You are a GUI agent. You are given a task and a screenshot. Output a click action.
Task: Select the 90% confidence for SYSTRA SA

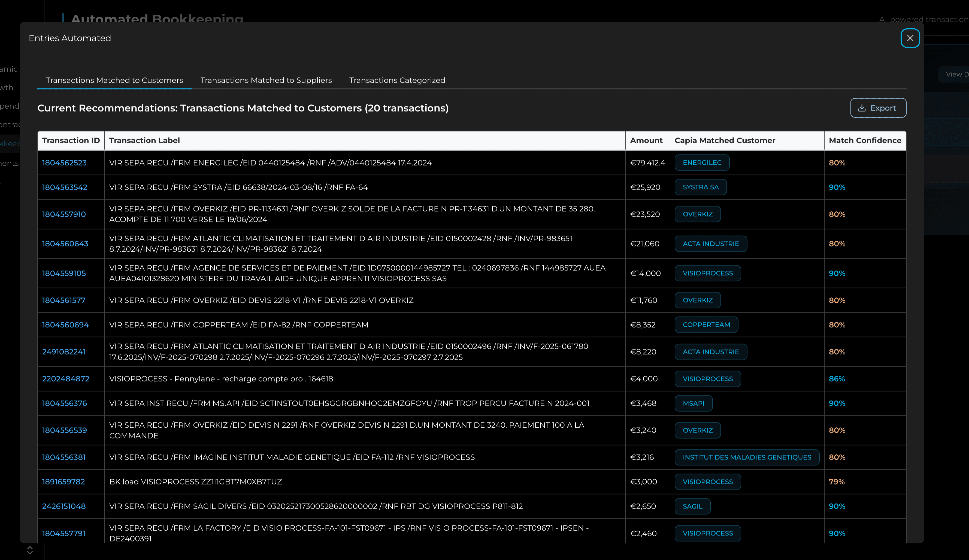(837, 187)
